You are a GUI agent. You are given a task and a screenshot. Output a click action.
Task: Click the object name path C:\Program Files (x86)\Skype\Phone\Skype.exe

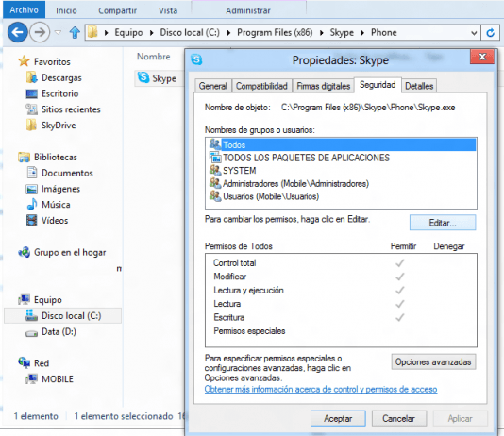(x=368, y=108)
